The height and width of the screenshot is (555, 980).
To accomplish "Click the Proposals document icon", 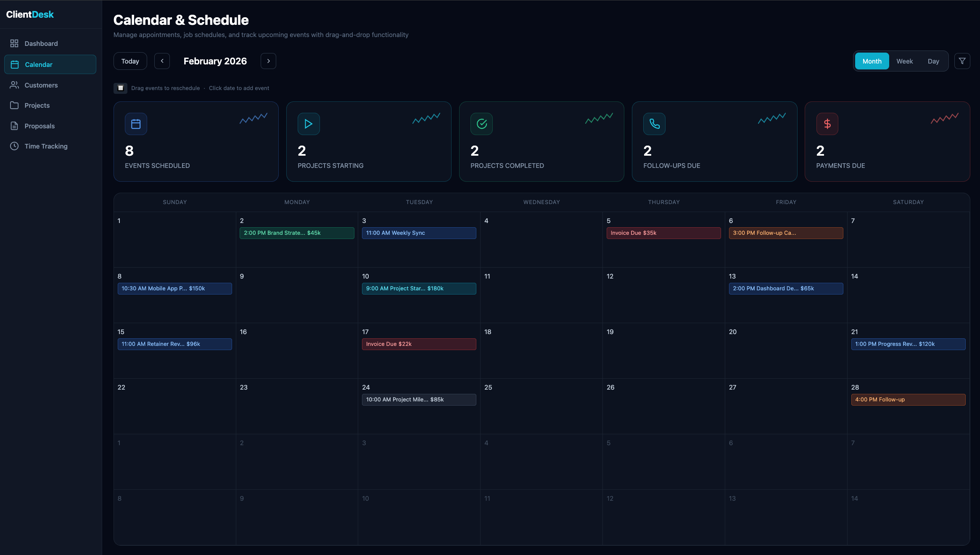I will coord(14,125).
